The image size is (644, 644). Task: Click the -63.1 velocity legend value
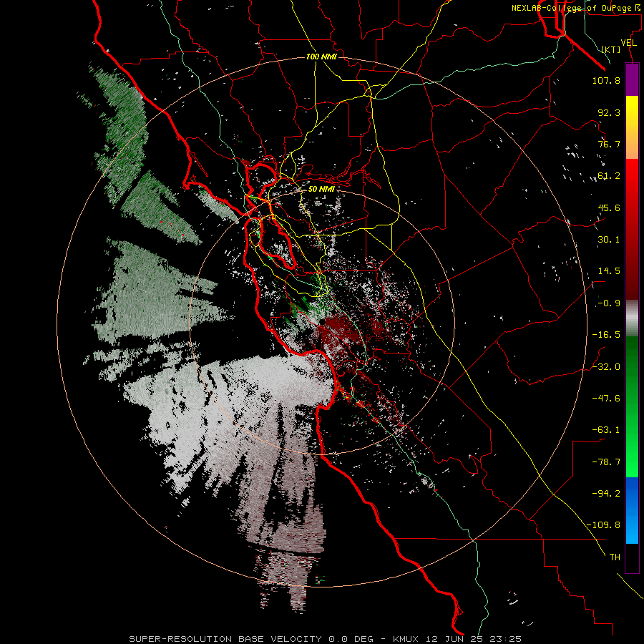point(606,430)
